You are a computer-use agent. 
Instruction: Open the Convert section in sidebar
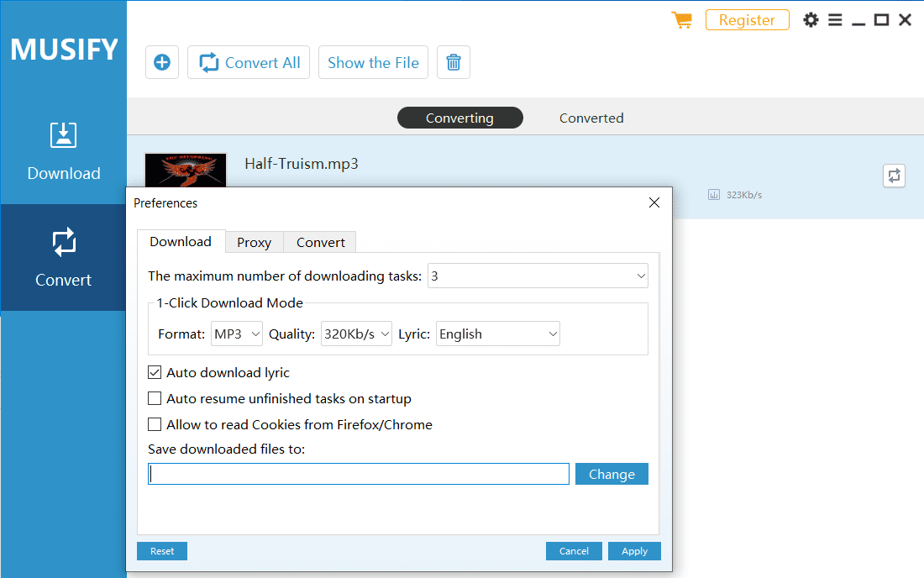[64, 257]
